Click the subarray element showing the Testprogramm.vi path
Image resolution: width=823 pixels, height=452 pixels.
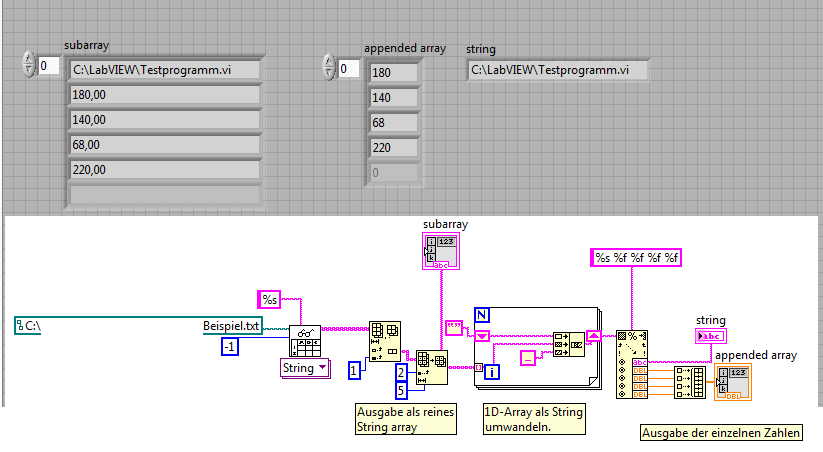[165, 70]
